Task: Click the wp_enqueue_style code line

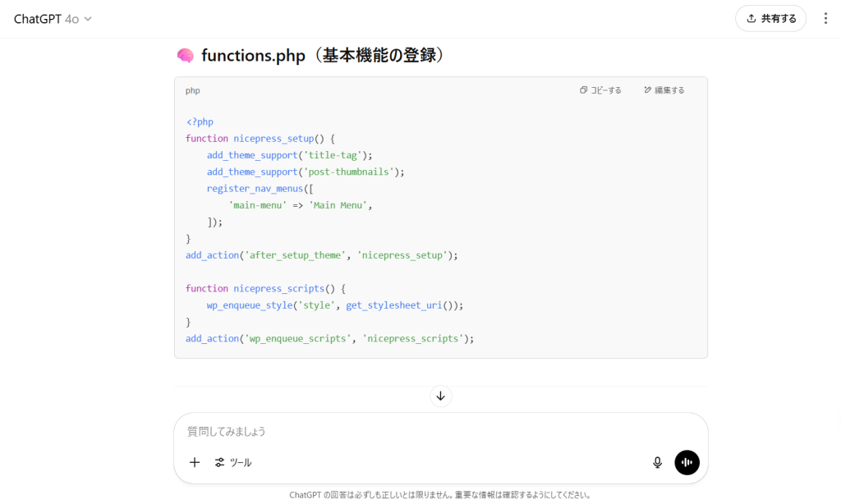Action: 335,305
